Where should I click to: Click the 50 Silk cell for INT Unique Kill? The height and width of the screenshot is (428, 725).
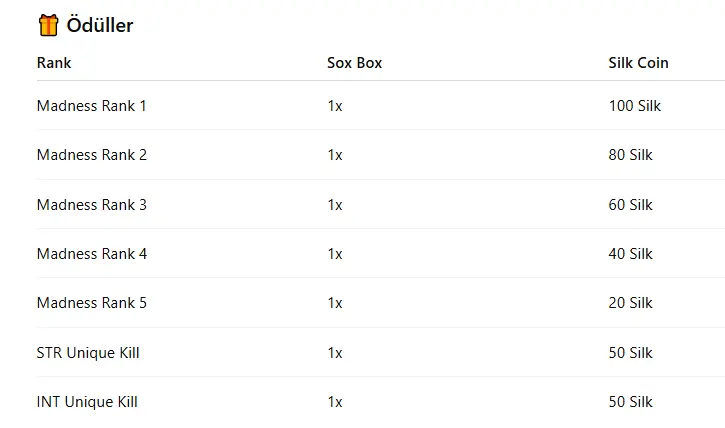630,402
